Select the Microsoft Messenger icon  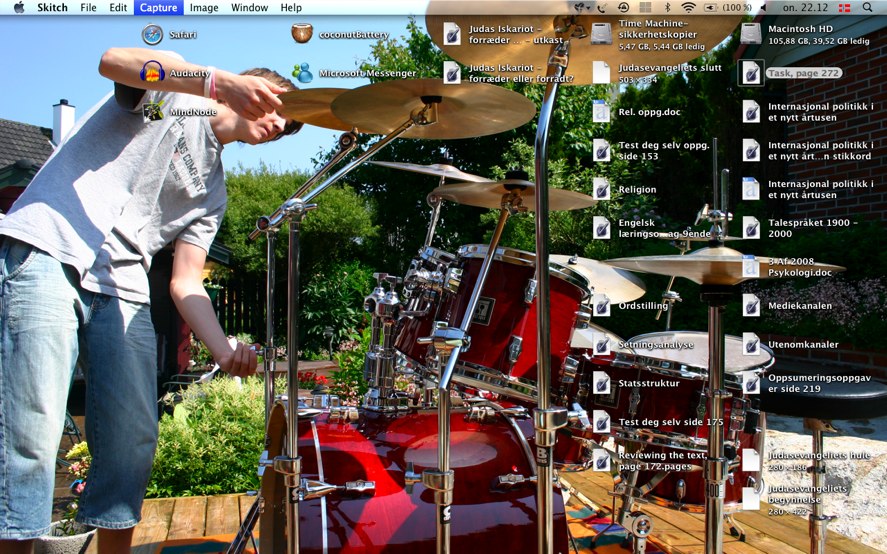pos(303,73)
